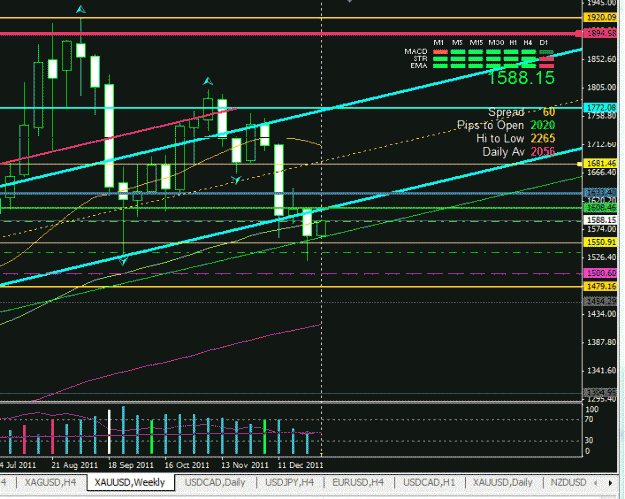Open the USDCAD,Daily chart tab
Viewport: 625px width, 499px height.
215,483
